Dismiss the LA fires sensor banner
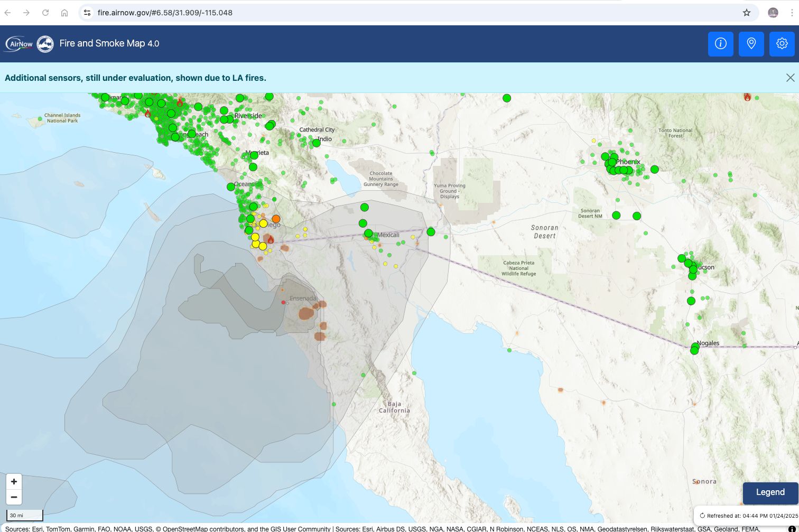799x532 pixels. point(790,78)
